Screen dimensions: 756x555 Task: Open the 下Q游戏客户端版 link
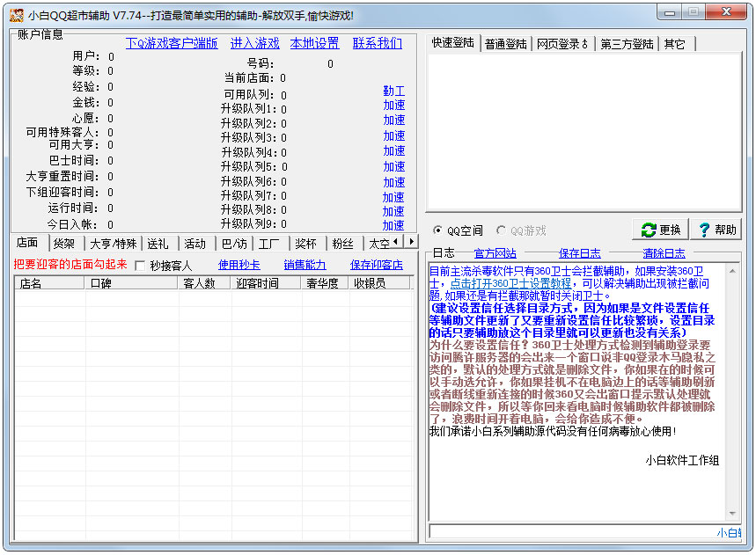tap(172, 43)
